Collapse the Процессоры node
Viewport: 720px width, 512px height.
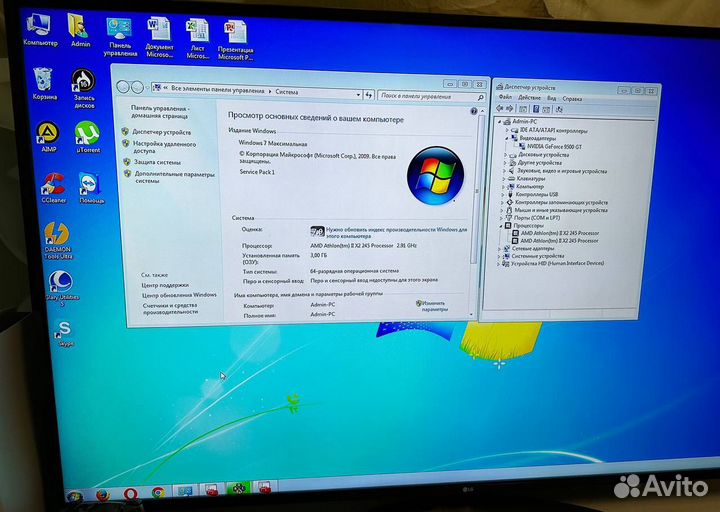(501, 225)
